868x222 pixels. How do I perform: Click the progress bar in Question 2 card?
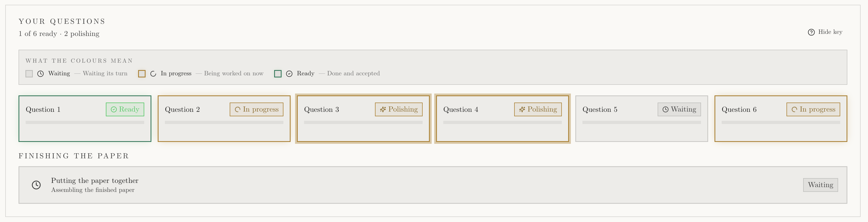[x=224, y=122]
